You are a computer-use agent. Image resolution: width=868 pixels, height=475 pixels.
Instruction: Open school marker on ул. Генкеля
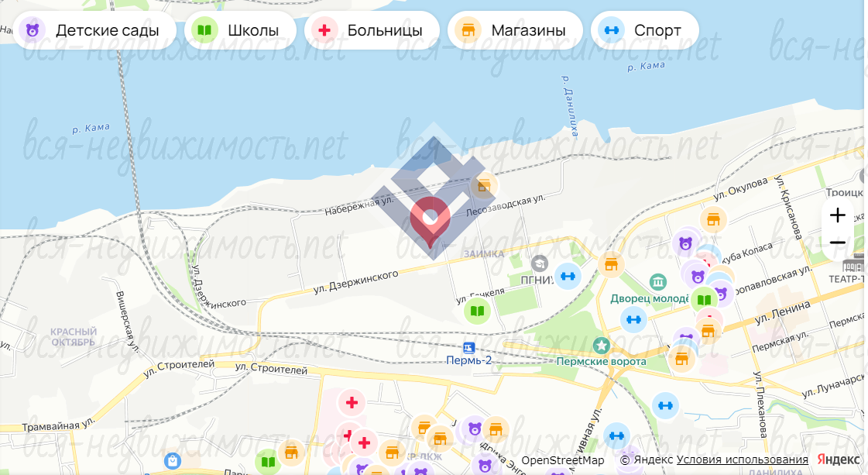point(477,311)
